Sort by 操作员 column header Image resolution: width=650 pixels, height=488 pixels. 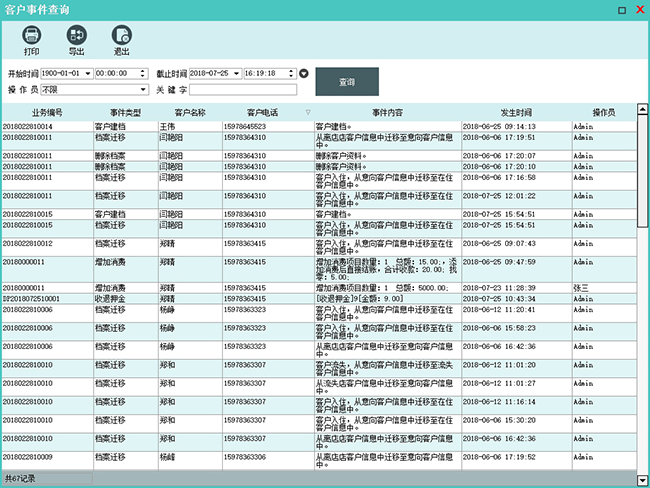pyautogui.click(x=604, y=112)
